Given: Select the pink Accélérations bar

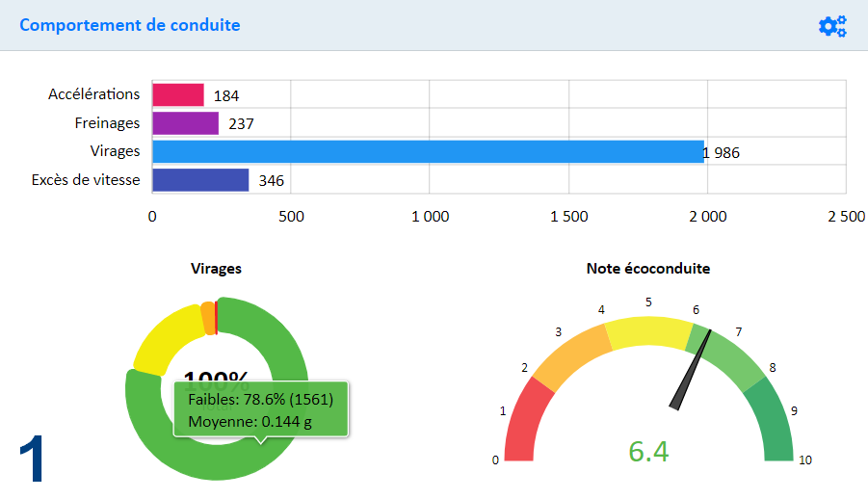Looking at the screenshot, I should point(178,94).
